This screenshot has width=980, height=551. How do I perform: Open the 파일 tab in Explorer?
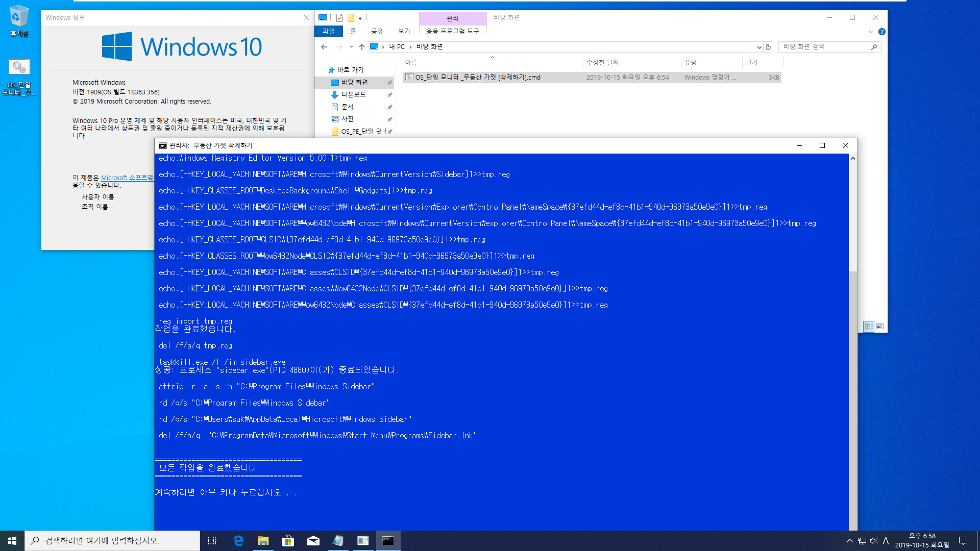click(329, 32)
